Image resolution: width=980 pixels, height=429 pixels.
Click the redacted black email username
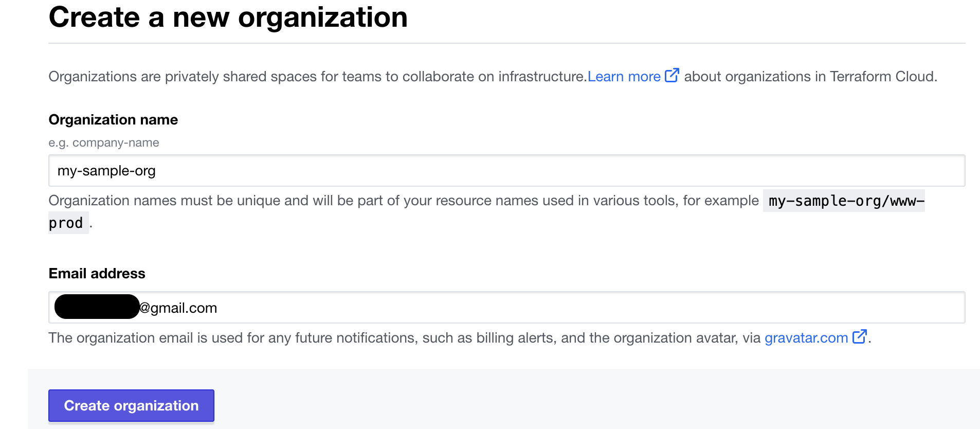(x=97, y=307)
